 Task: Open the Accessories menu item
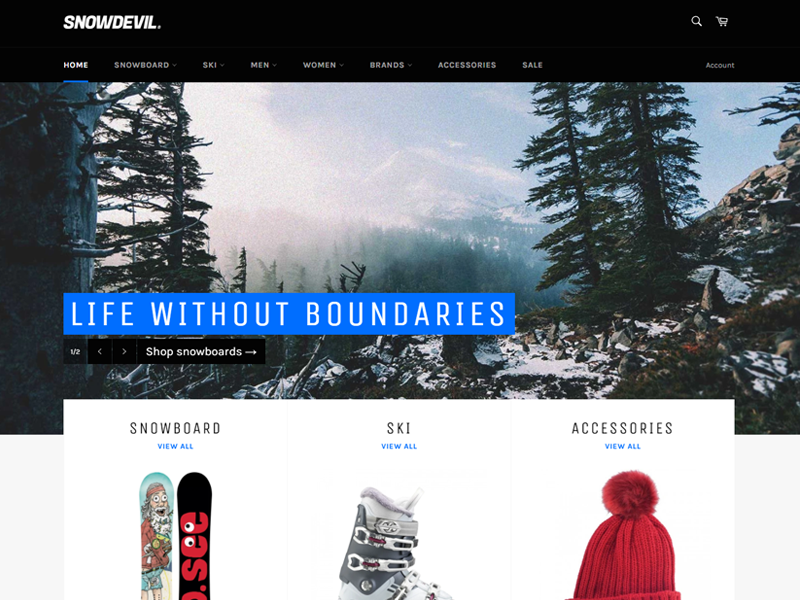(x=467, y=65)
